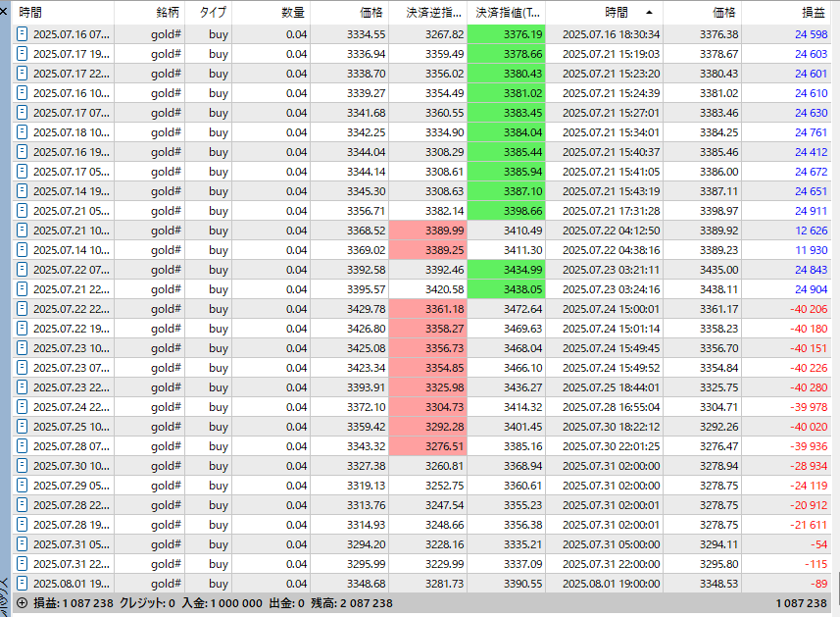Image resolution: width=840 pixels, height=617 pixels.
Task: Click the deal icon in the row opened at 3356.71
Action: [x=22, y=211]
